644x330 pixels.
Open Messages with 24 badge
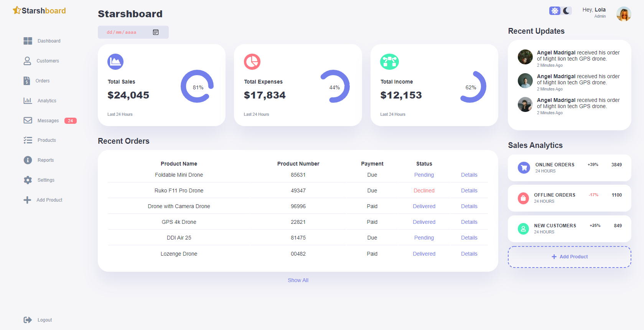point(48,121)
